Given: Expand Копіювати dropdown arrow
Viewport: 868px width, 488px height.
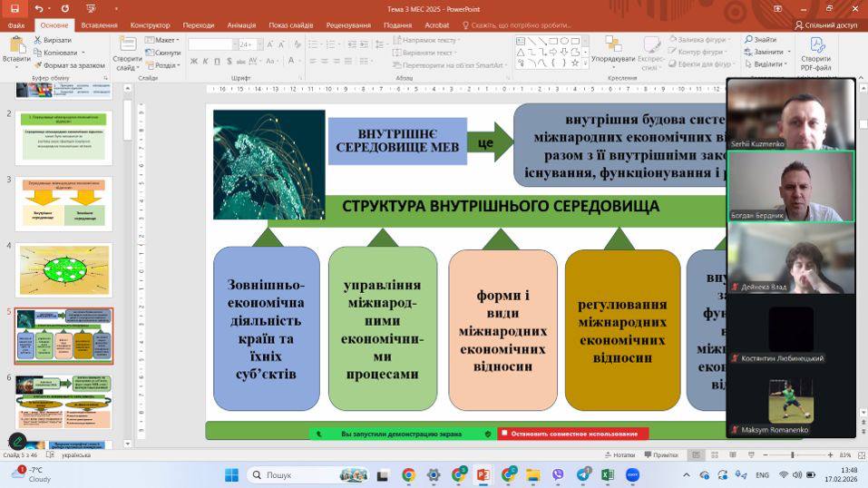Looking at the screenshot, I should tap(83, 53).
